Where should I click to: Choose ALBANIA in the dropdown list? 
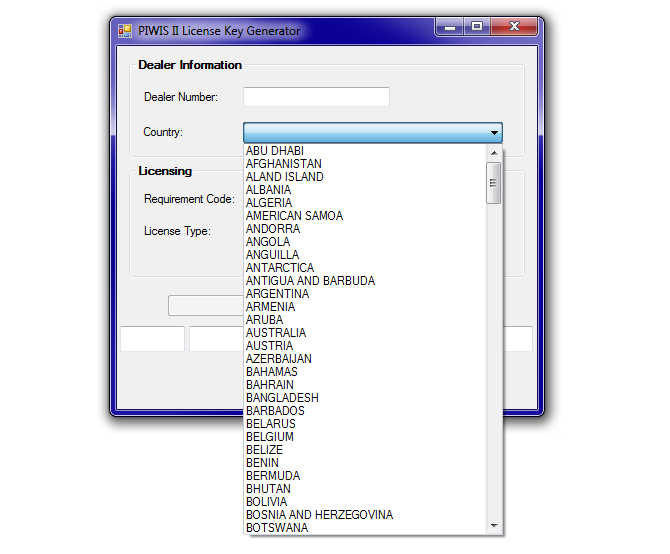click(269, 190)
